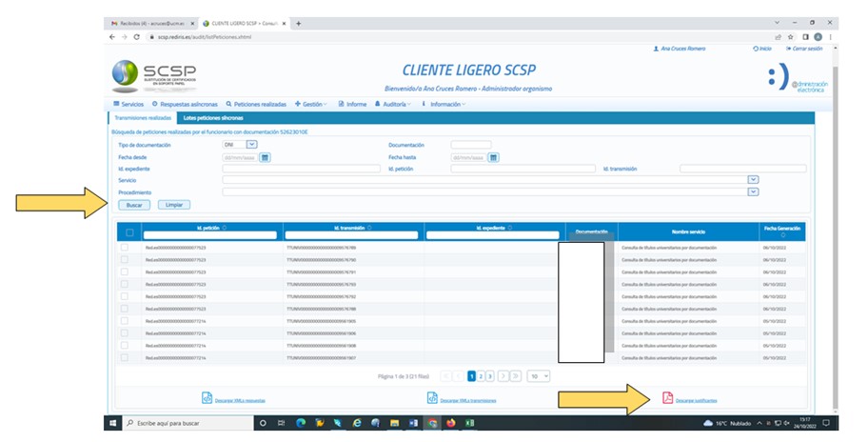This screenshot has width=868, height=442.
Task: Open a new browser tab with the plus icon
Action: tap(299, 23)
